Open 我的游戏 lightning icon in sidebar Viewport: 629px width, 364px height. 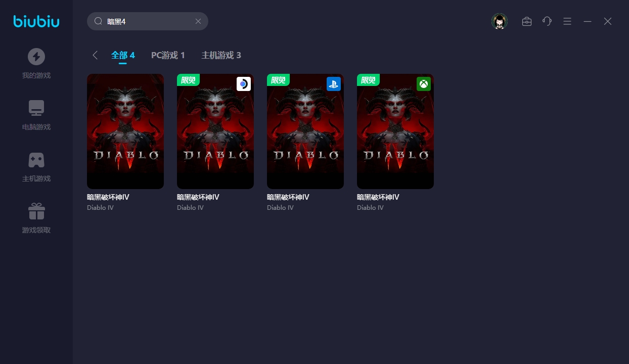(x=36, y=56)
